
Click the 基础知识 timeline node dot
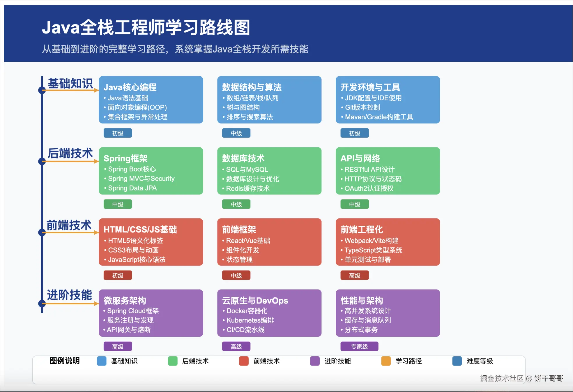42,90
